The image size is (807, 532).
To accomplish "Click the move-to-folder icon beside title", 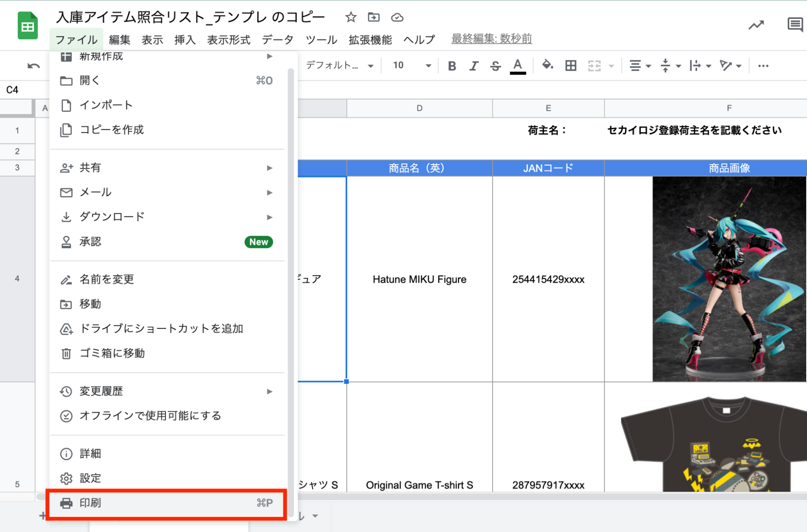I will (373, 17).
